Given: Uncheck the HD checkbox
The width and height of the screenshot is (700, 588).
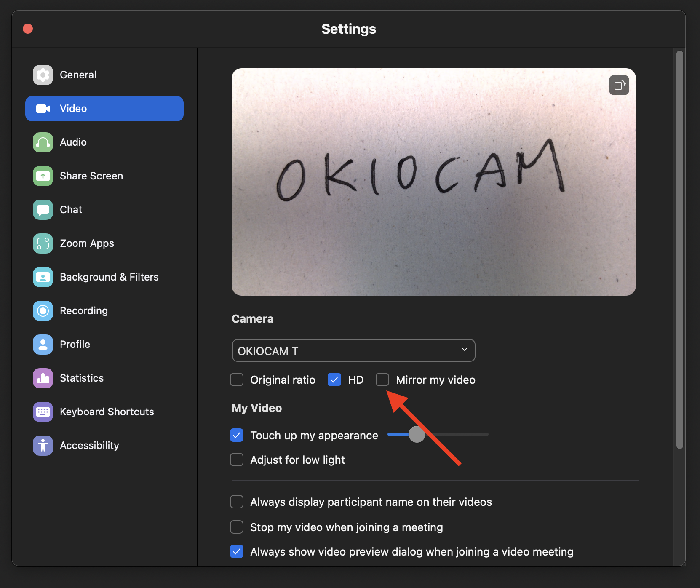Looking at the screenshot, I should (334, 380).
